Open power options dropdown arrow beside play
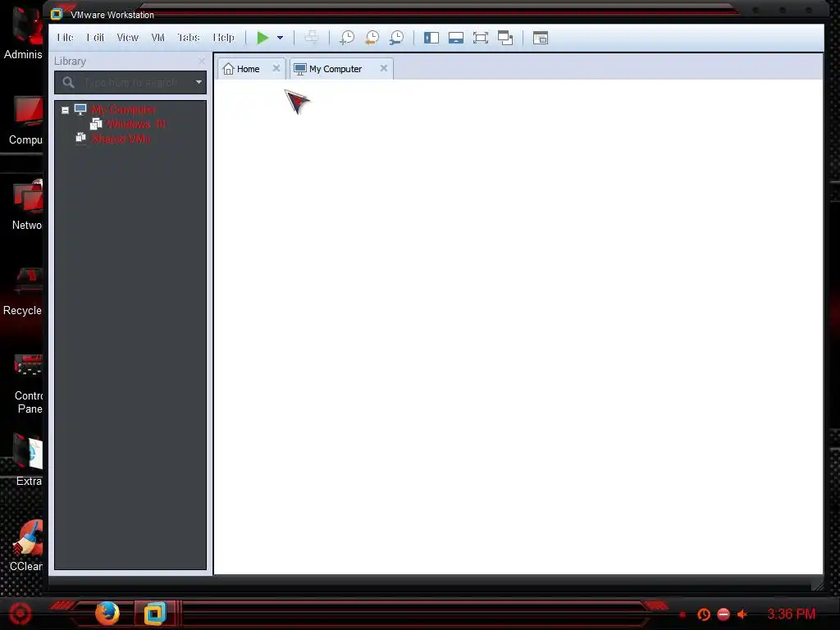The width and height of the screenshot is (840, 630). coord(281,38)
